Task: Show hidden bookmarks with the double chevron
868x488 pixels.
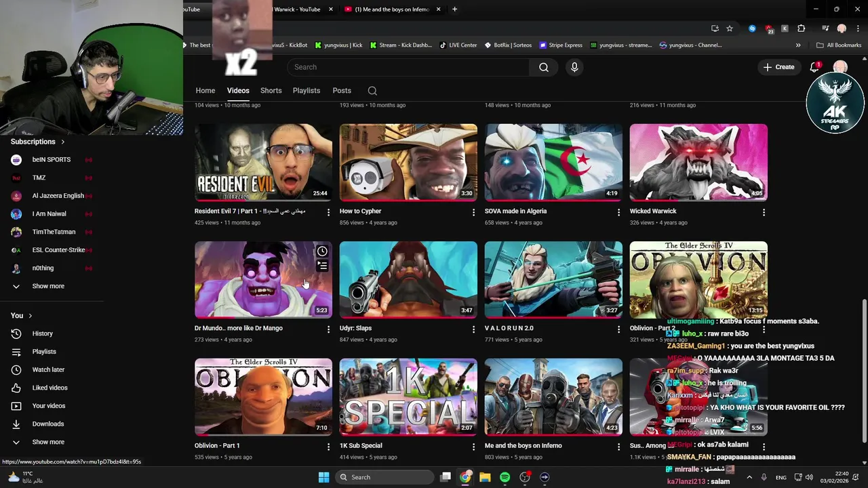Action: [x=798, y=45]
